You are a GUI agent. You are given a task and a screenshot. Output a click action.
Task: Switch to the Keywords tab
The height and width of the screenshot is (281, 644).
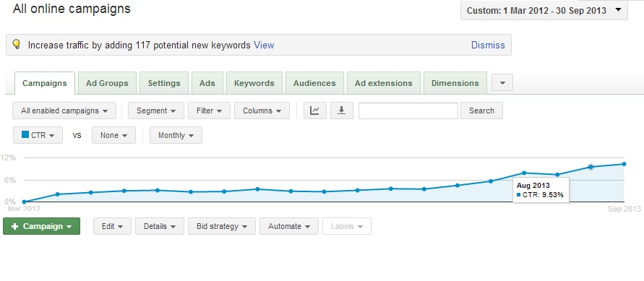coord(254,83)
